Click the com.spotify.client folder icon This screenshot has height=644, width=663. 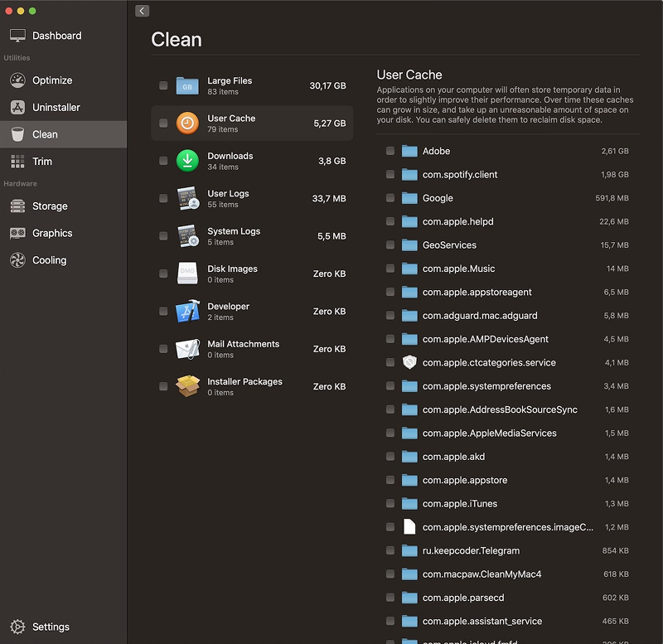[x=409, y=174]
